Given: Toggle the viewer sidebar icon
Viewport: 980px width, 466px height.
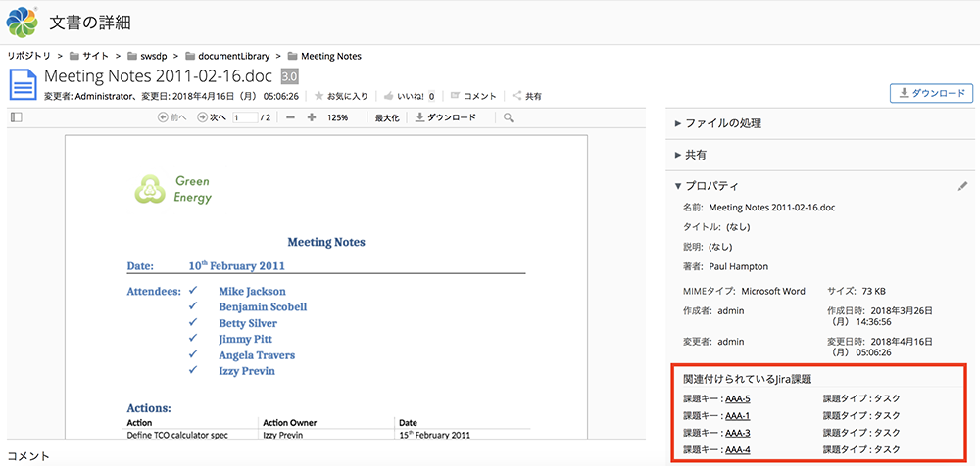Looking at the screenshot, I should tap(17, 117).
